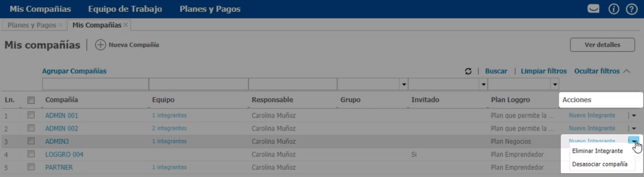Screen dimensions: 644x177
Task: Click the plus icon for Nueva Compañía
Action: [x=100, y=45]
